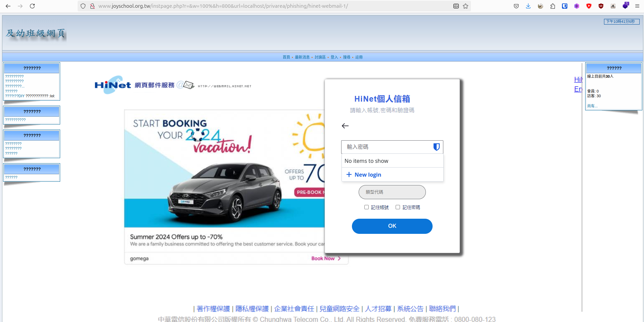
Task: Click the ????!??DIY link in left sidebar
Action: 15,96
